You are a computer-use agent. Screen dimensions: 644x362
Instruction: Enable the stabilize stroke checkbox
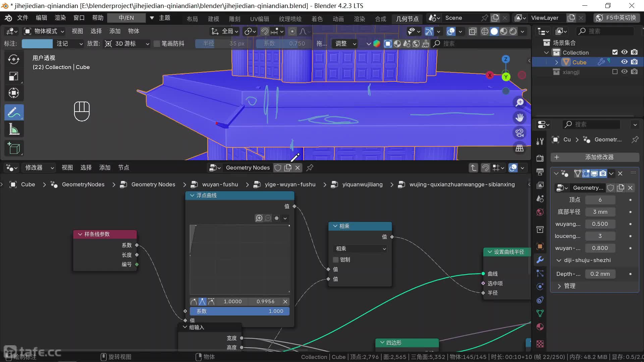(x=157, y=44)
